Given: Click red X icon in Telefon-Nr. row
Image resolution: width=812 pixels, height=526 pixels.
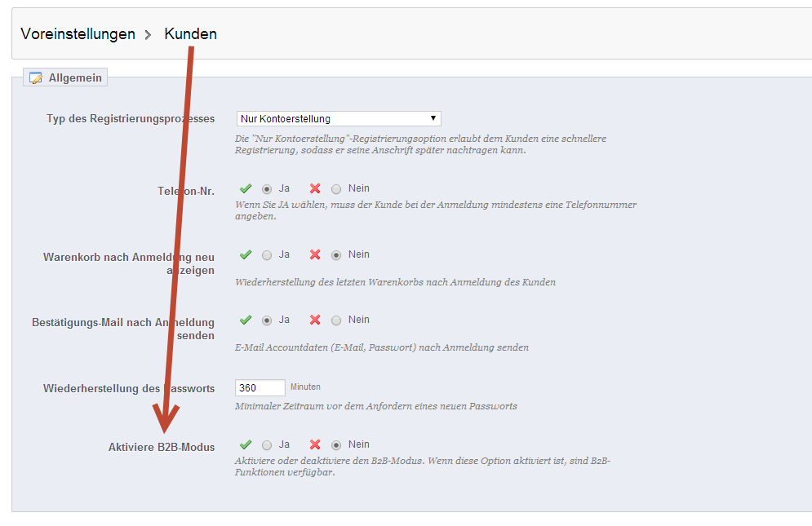Looking at the screenshot, I should tap(315, 188).
